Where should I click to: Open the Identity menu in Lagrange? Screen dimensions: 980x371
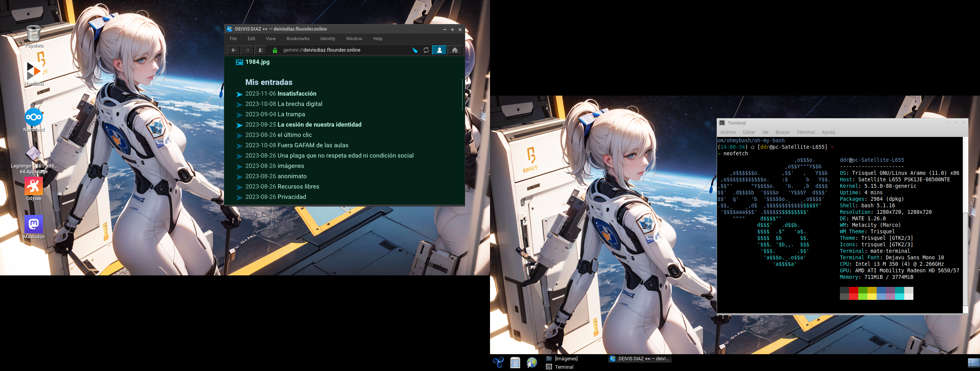coord(328,39)
